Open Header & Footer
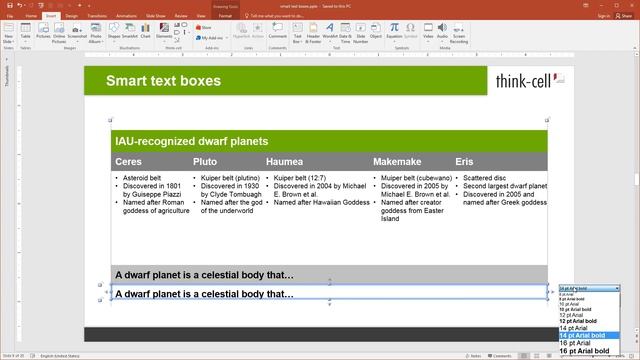 pyautogui.click(x=313, y=33)
